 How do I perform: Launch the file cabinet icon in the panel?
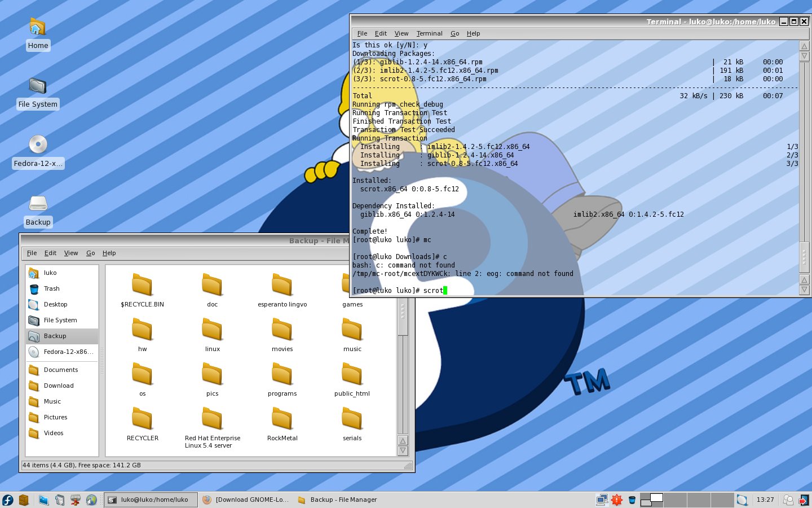point(24,500)
